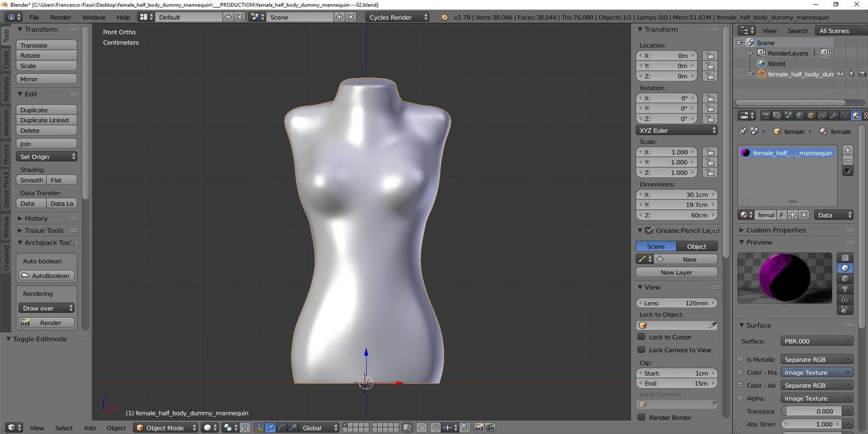Viewport: 868px width, 434px height.
Task: Select the translate manipulator arrow icon
Action: [270, 428]
